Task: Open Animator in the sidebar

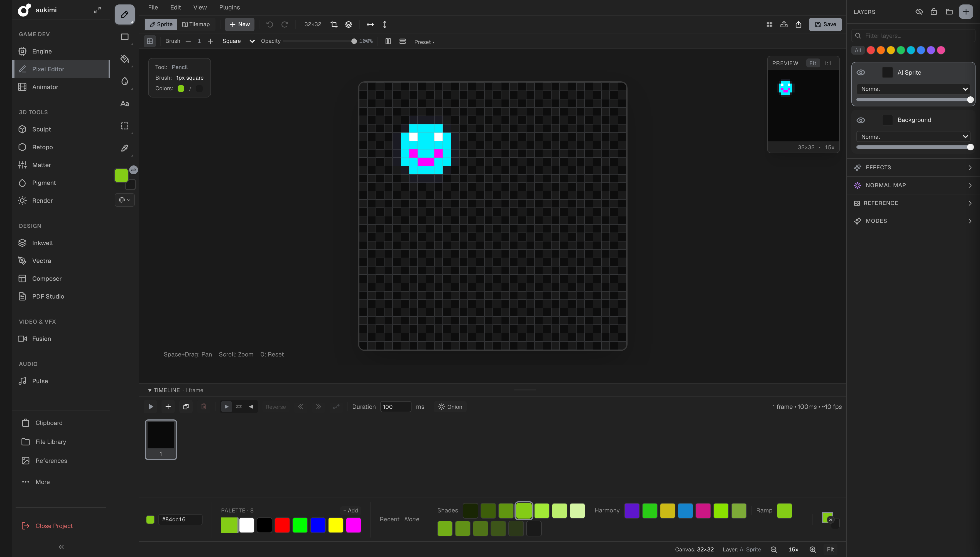Action: (x=61, y=87)
